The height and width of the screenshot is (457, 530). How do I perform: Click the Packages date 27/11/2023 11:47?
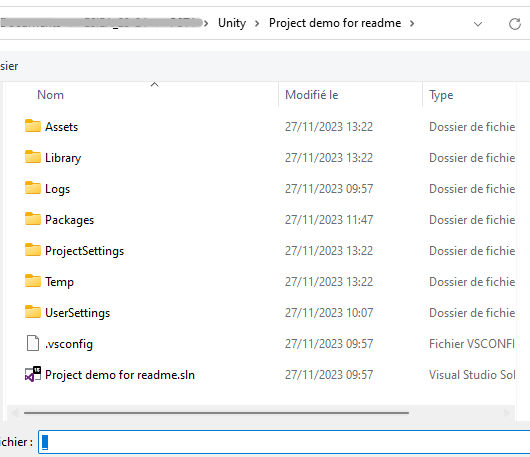329,220
